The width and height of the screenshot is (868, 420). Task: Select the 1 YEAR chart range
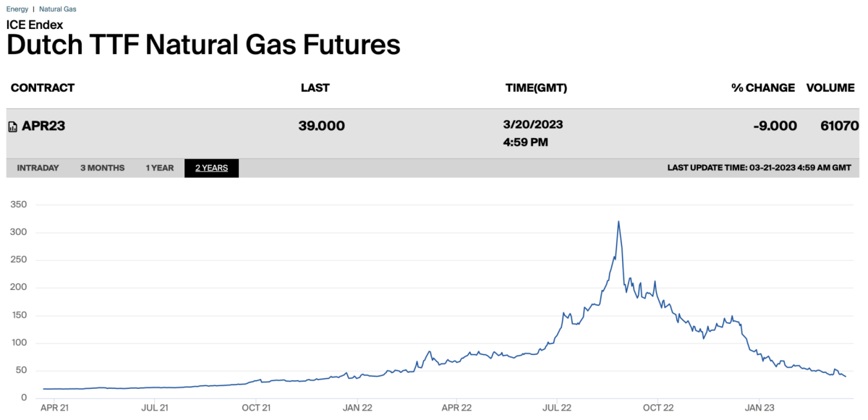pos(160,168)
